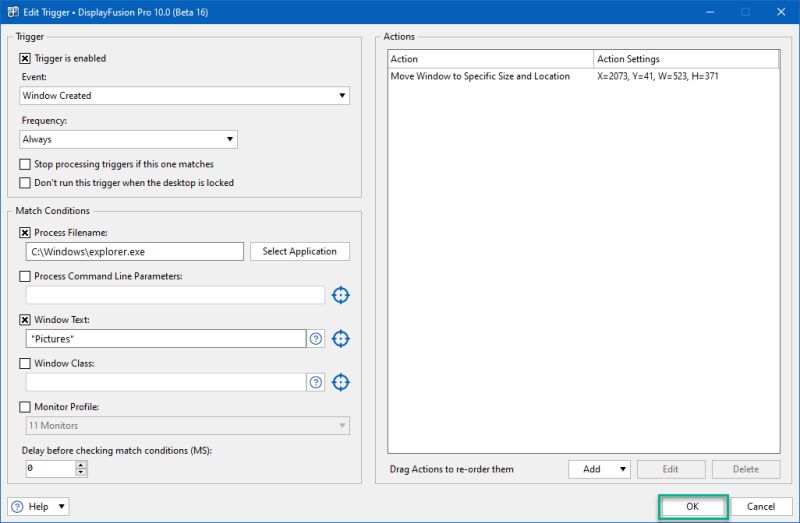Click the Select Application button
This screenshot has height=523, width=800.
[x=299, y=251]
